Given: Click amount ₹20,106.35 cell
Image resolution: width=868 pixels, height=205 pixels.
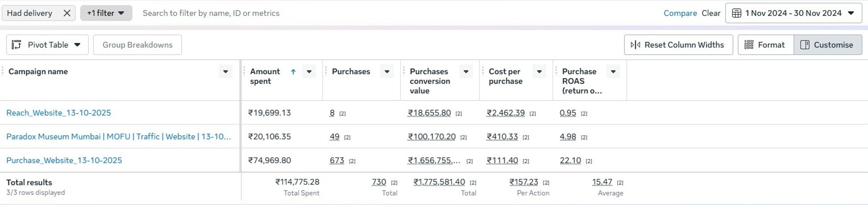Looking at the screenshot, I should [269, 137].
